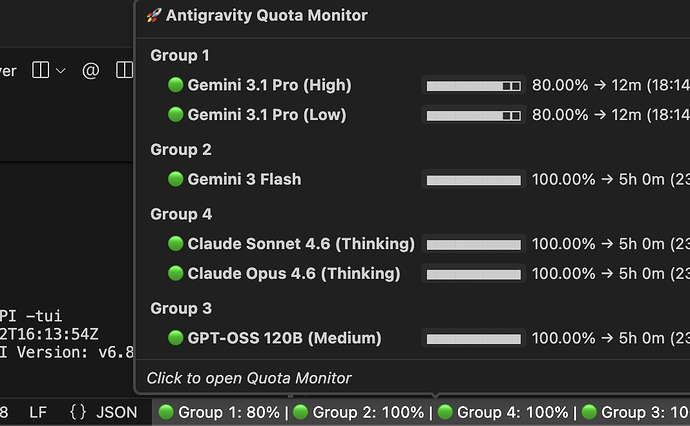Click the green dot beside Claude Opus 4.6 (Thinking)

[176, 273]
